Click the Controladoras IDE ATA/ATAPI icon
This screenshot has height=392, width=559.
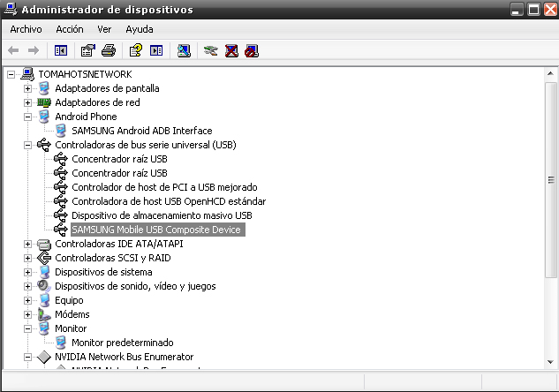[44, 244]
